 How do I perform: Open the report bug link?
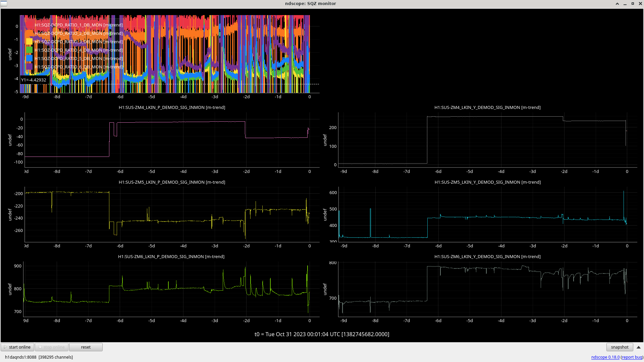pyautogui.click(x=632, y=357)
